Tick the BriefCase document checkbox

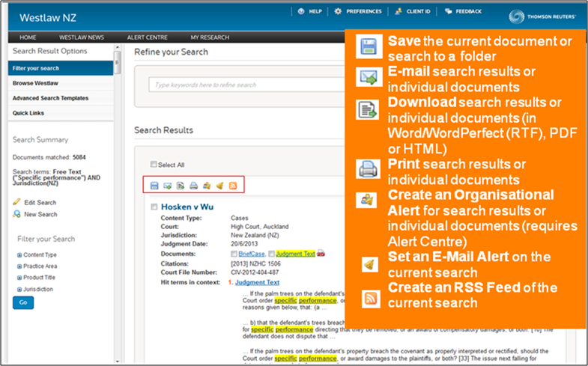coord(234,254)
